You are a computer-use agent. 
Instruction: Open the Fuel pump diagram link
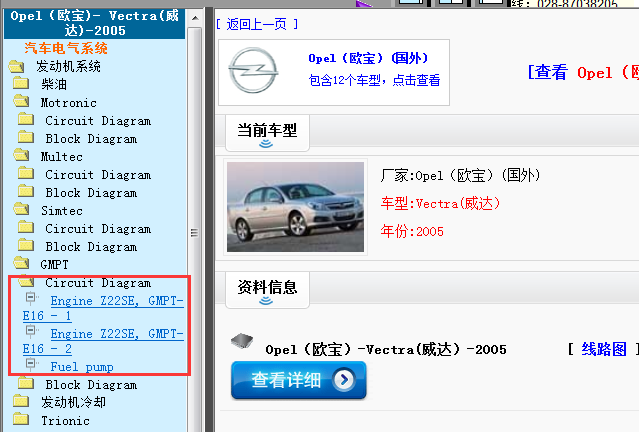[82, 366]
